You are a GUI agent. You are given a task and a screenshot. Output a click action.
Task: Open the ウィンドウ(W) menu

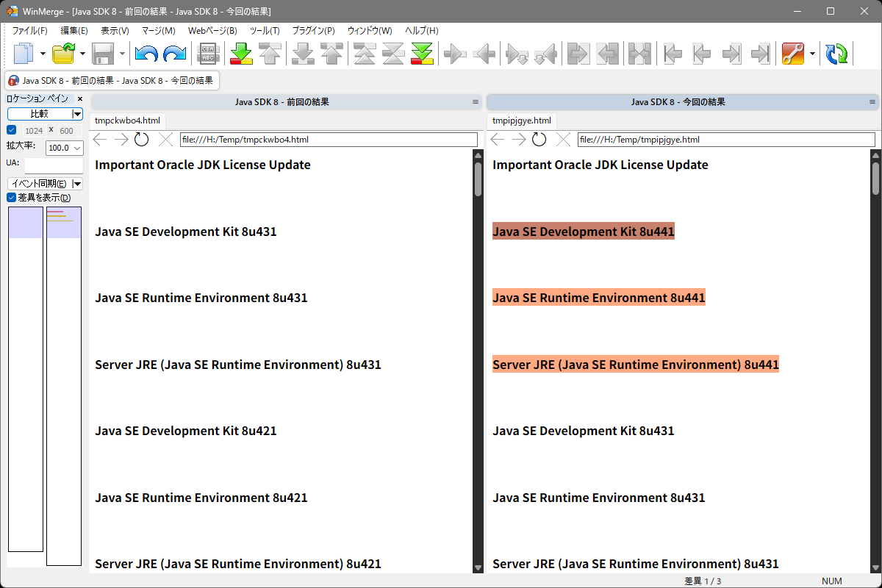(370, 31)
